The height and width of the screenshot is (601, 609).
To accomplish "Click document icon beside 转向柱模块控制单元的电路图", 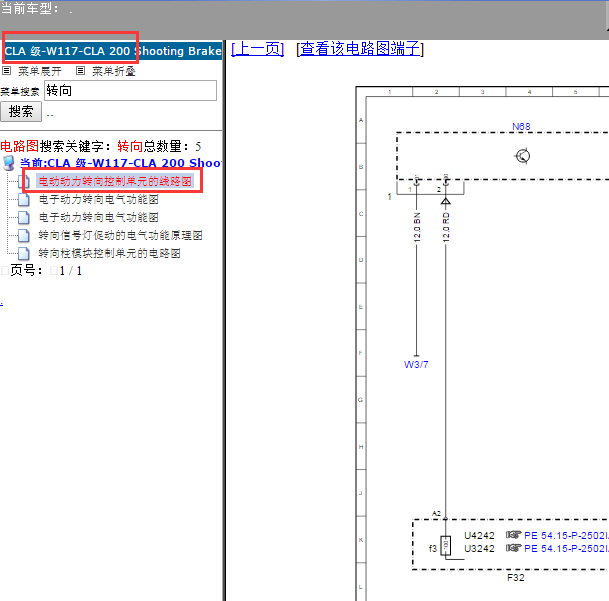I will [x=24, y=254].
